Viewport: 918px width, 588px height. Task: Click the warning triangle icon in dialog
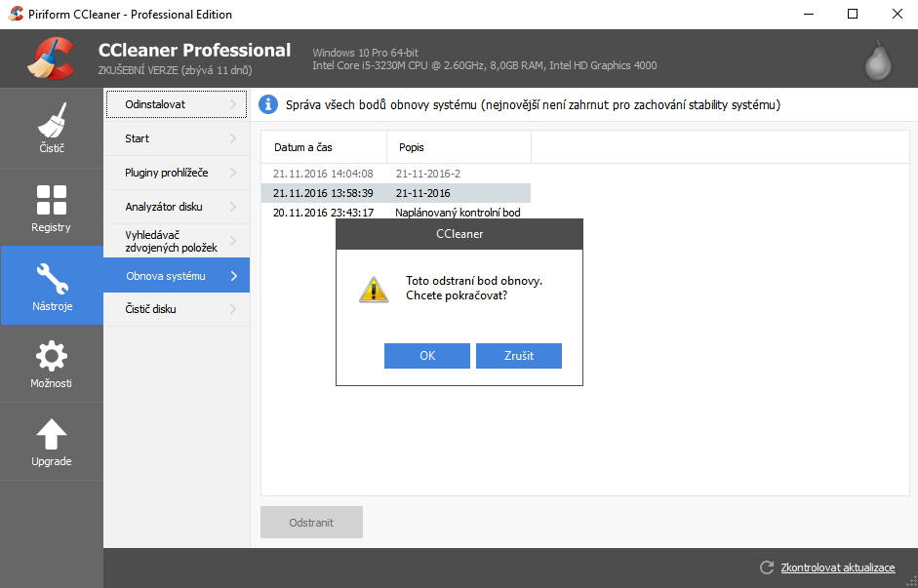[374, 289]
